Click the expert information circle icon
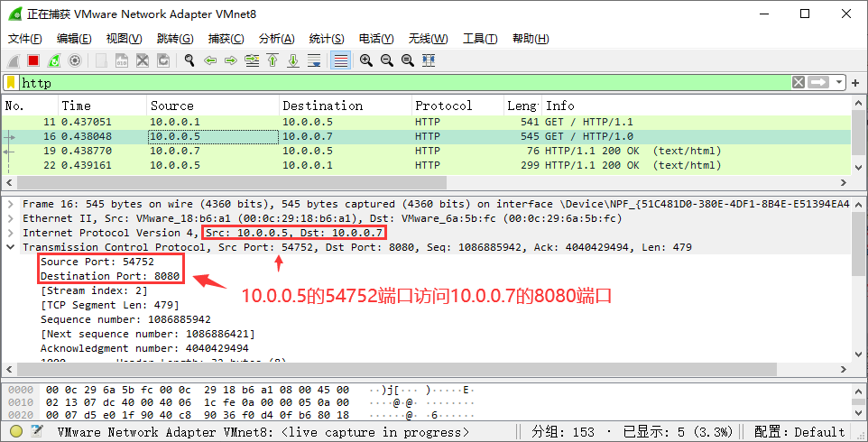 [16, 431]
